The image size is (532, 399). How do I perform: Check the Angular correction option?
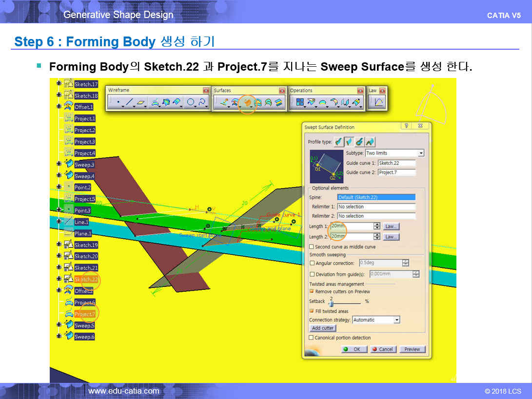(x=312, y=263)
